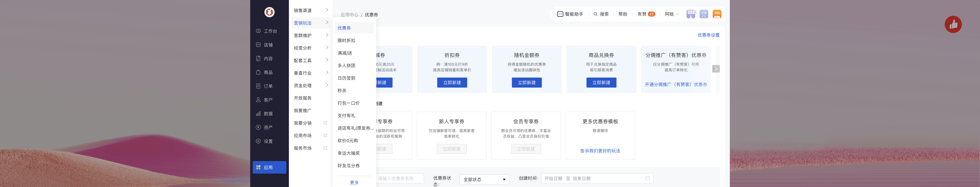980x187 pixels.
Task: Click 立即新建 under 新人专享券
Action: click(452, 149)
